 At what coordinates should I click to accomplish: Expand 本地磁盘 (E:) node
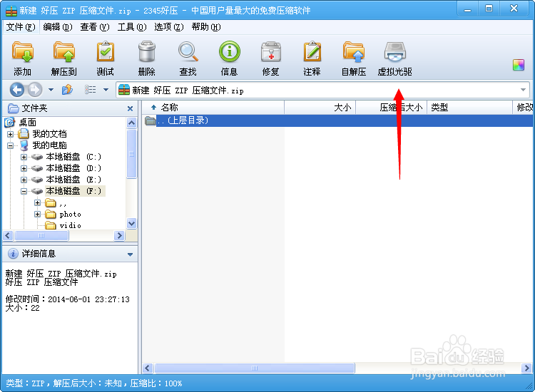click(24, 180)
